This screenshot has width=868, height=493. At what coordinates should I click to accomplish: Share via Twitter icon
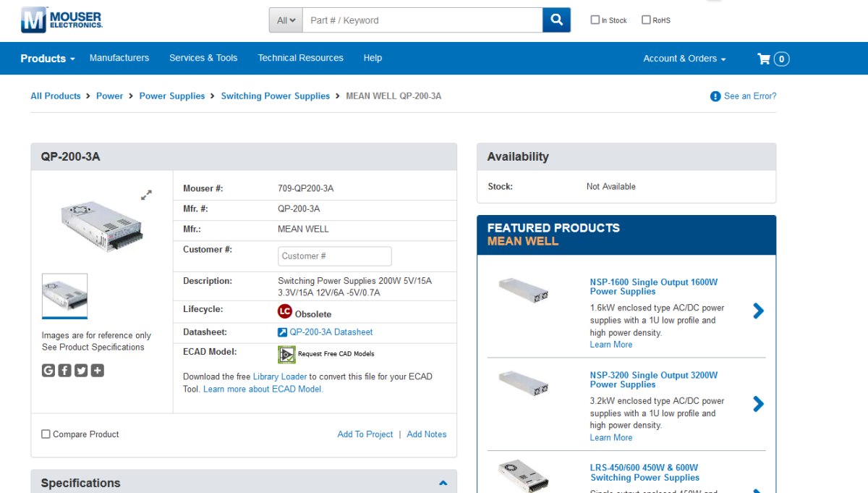point(81,371)
